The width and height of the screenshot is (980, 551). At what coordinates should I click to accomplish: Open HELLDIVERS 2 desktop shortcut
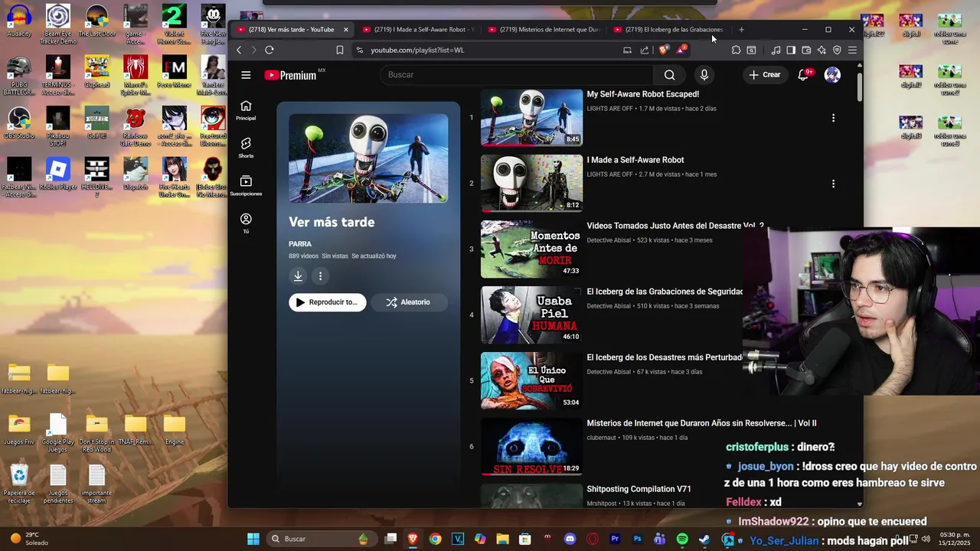[x=96, y=178]
